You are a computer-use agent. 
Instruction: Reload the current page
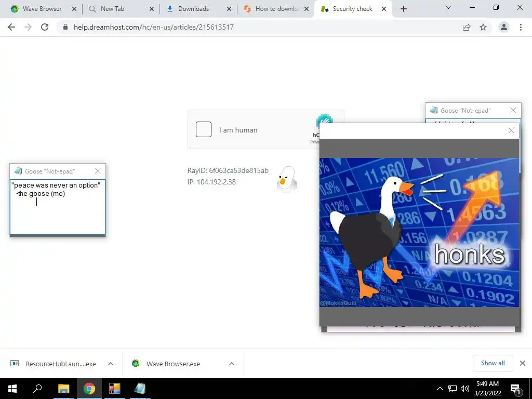point(45,27)
